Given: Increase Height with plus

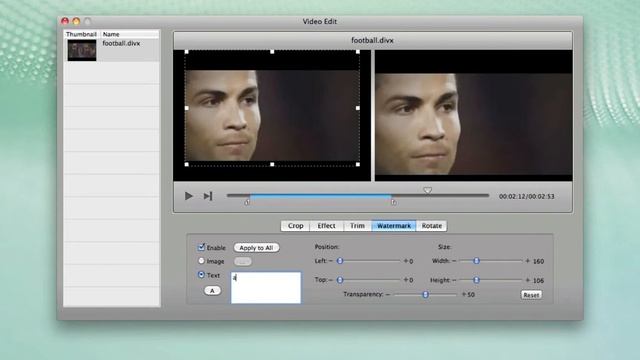Looking at the screenshot, I should [527, 280].
